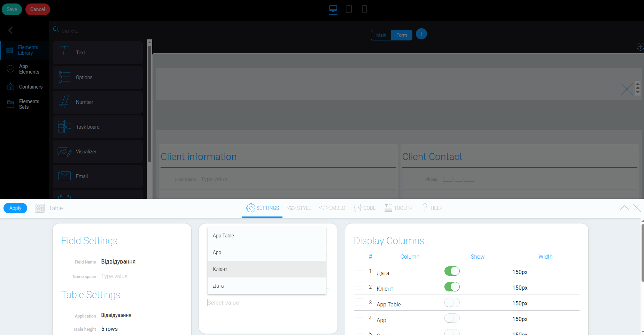
Task: Click the elements list scrollbar
Action: 149,104
